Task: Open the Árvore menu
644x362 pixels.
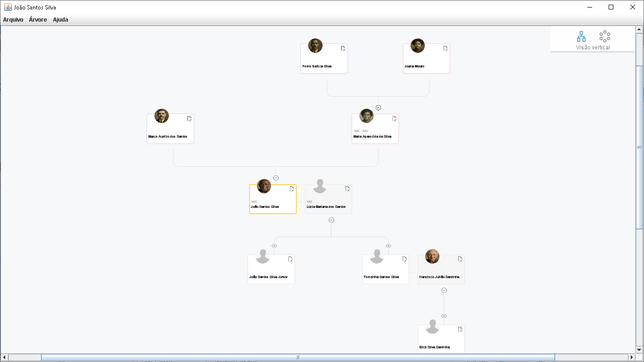Action: click(38, 19)
